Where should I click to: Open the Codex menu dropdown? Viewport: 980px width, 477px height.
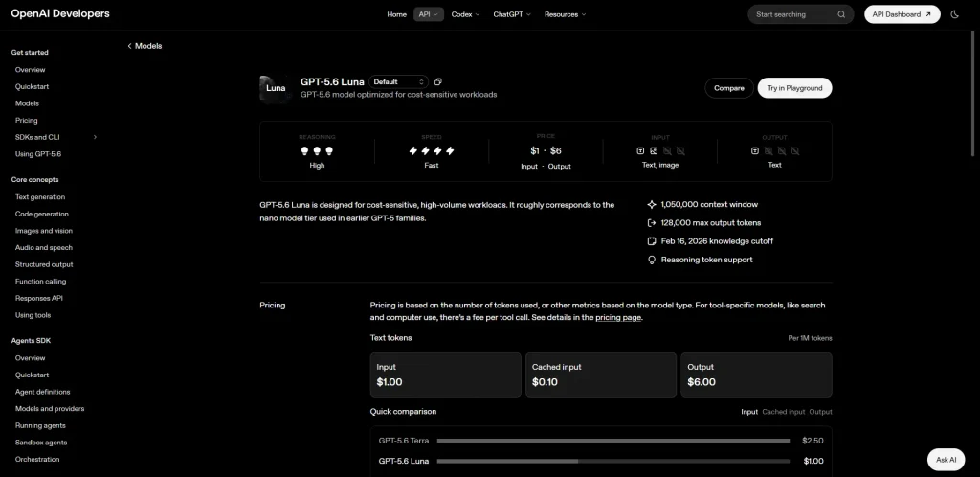pyautogui.click(x=466, y=14)
